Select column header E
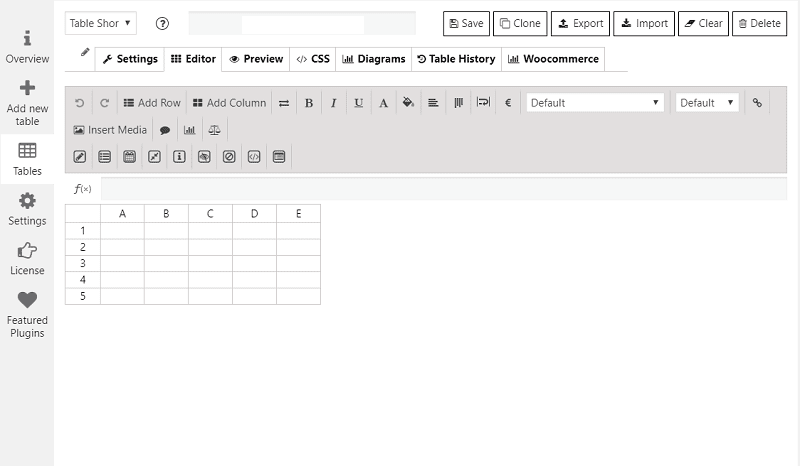Screen dimensions: 800x466 point(298,213)
